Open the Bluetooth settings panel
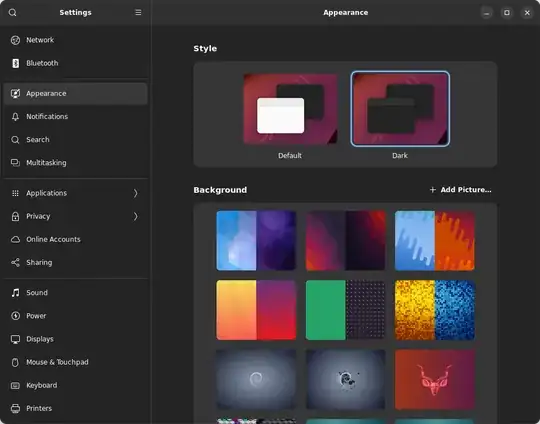Image resolution: width=540 pixels, height=424 pixels. pyautogui.click(x=75, y=63)
